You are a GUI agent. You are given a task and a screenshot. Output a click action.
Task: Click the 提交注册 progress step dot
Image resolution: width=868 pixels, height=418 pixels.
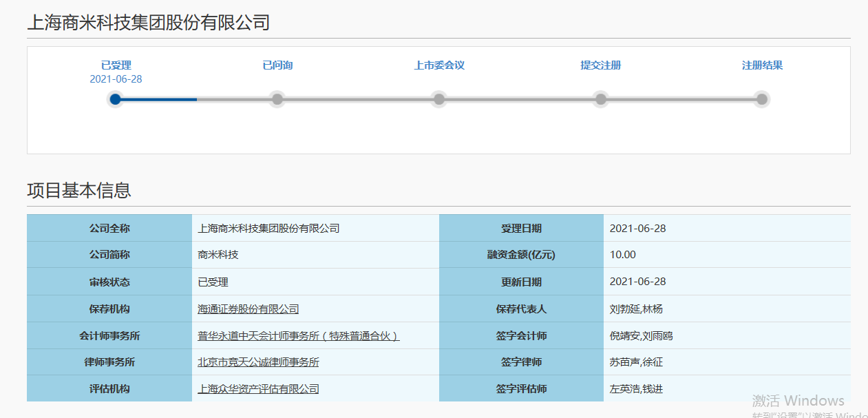click(x=600, y=99)
